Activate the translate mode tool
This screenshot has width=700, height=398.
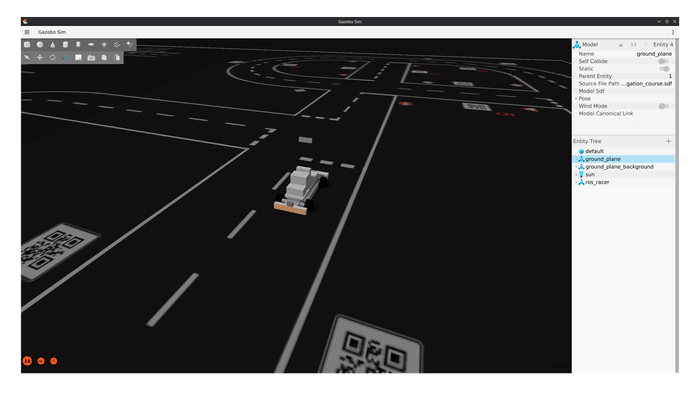click(40, 58)
